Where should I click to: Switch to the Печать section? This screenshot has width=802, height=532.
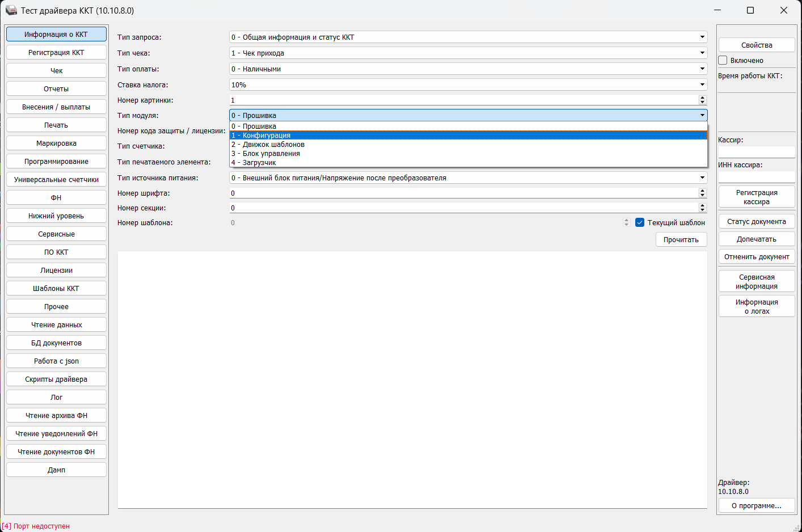56,125
